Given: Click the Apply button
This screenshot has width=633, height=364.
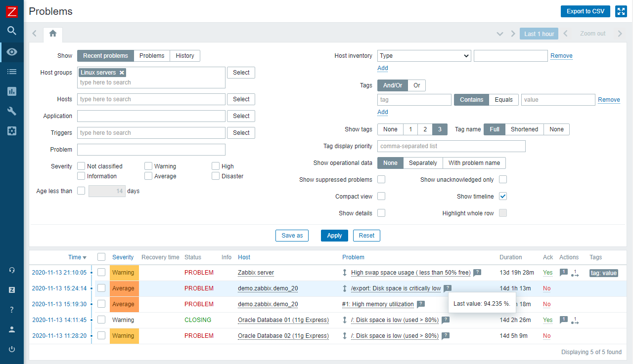Looking at the screenshot, I should coord(334,236).
